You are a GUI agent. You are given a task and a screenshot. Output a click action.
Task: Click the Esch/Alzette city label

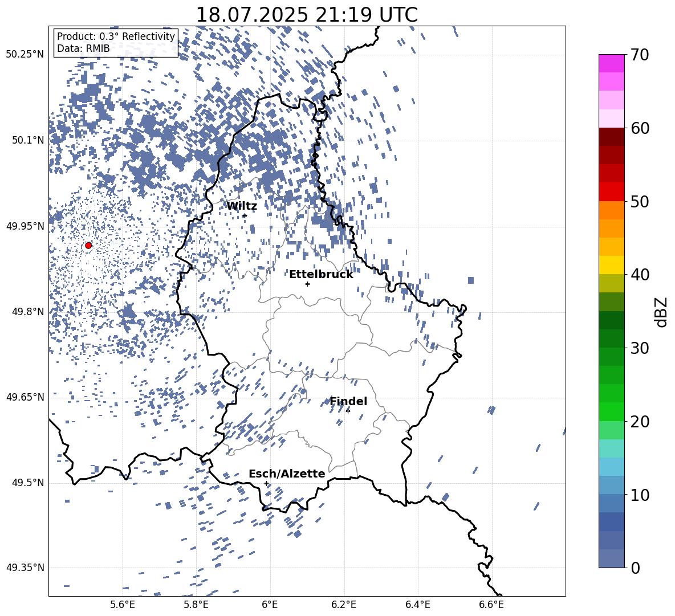(x=287, y=474)
